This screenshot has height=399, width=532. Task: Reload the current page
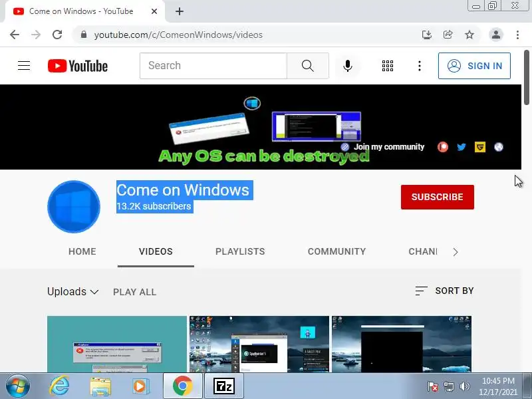(57, 35)
